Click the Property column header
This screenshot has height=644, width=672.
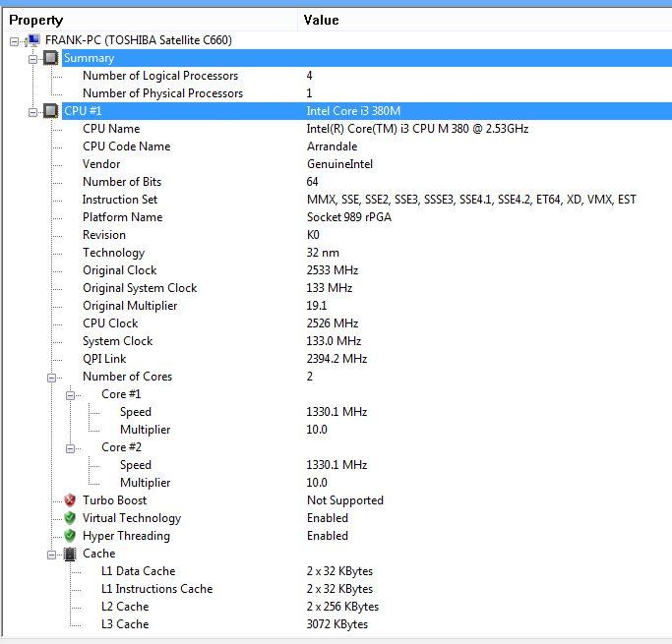tap(150, 20)
